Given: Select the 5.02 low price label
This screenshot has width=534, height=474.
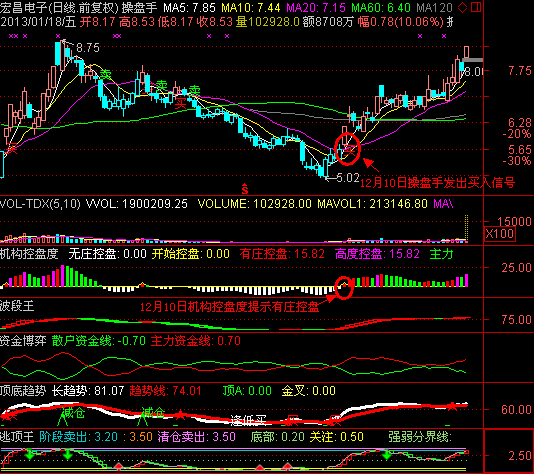Looking at the screenshot, I should [x=348, y=178].
